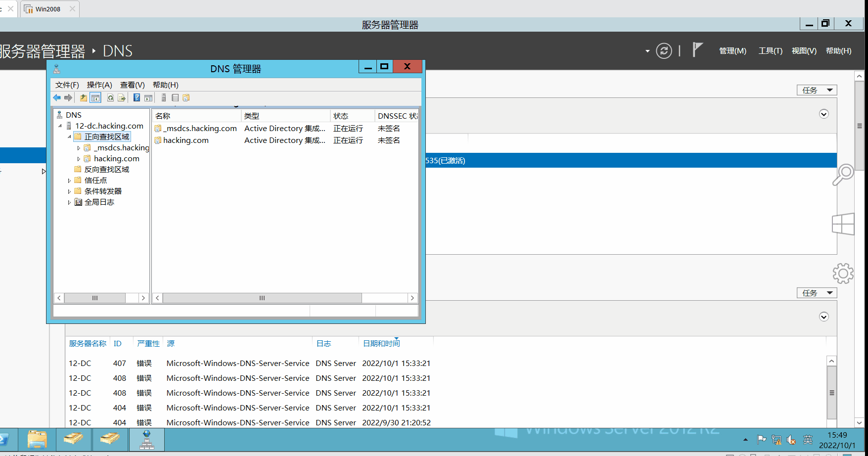Click the right arrow of the DNS tree scrollbar

[143, 298]
